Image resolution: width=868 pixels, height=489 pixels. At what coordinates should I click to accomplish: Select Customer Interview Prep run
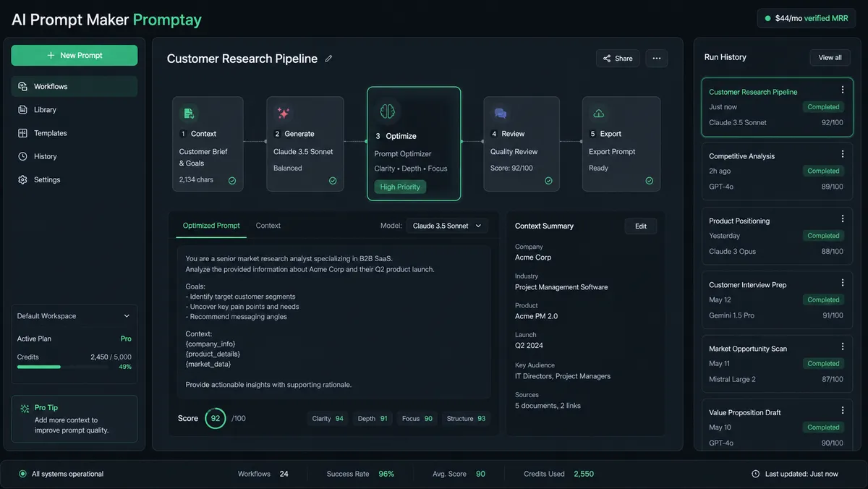pyautogui.click(x=777, y=300)
